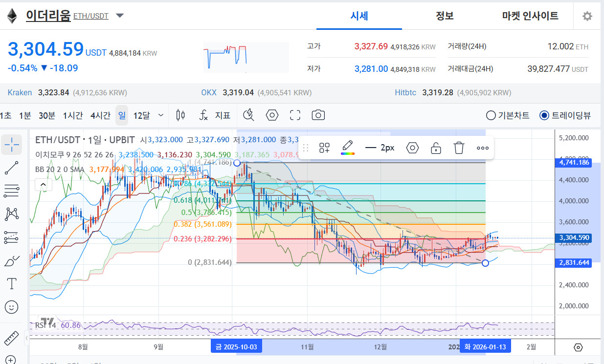This screenshot has height=364, width=604.
Task: Open the time interval dropdown chevron
Action: [161, 116]
